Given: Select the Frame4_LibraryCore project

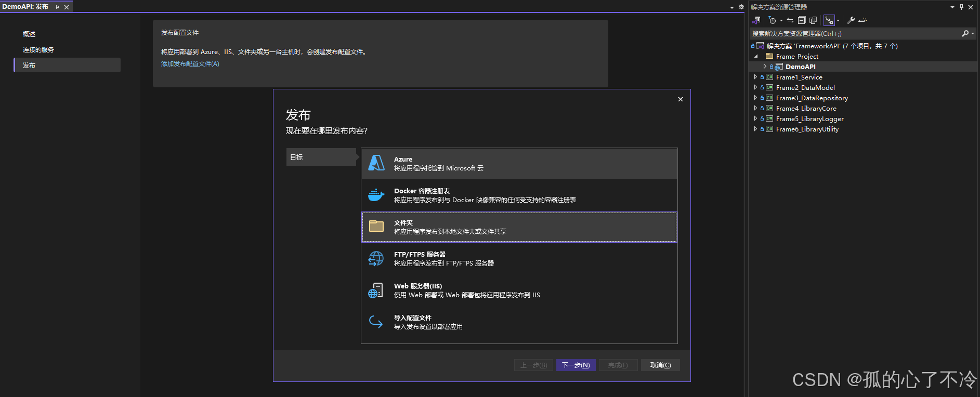Looking at the screenshot, I should [806, 108].
